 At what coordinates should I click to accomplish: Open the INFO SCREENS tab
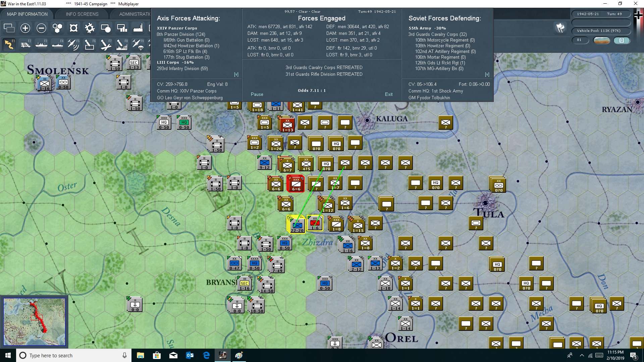(x=82, y=14)
